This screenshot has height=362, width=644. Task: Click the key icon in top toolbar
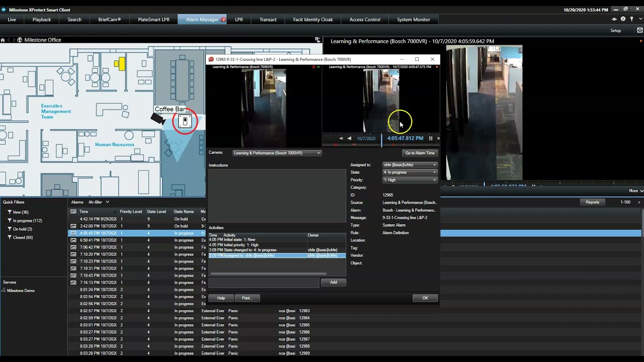point(631,19)
